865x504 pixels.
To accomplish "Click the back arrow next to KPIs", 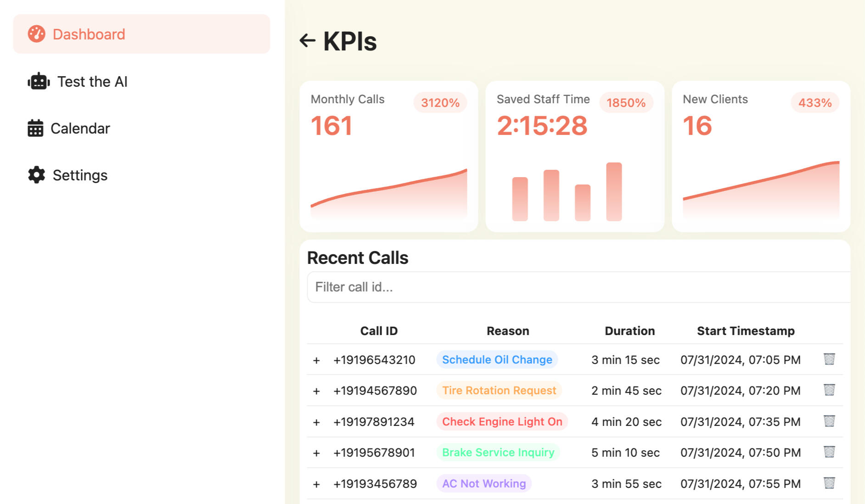I will click(x=307, y=41).
